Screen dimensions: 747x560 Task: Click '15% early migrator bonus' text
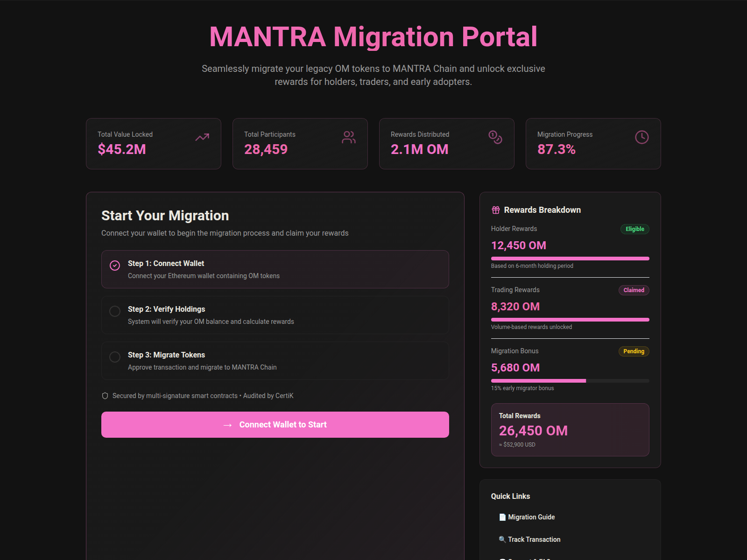(522, 388)
